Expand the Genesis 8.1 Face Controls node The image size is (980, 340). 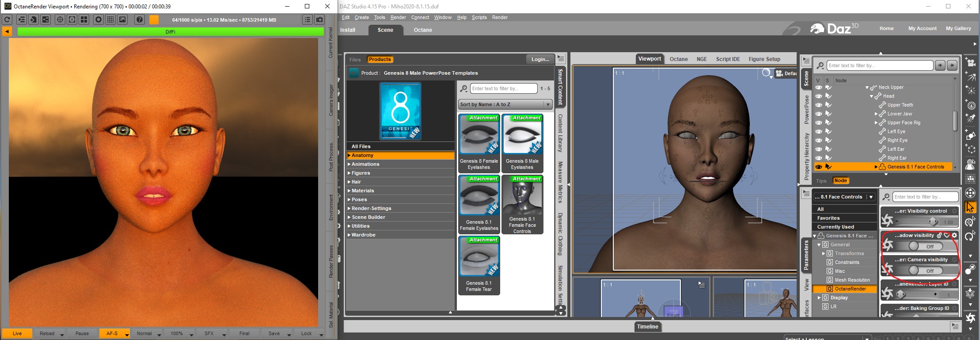point(876,167)
